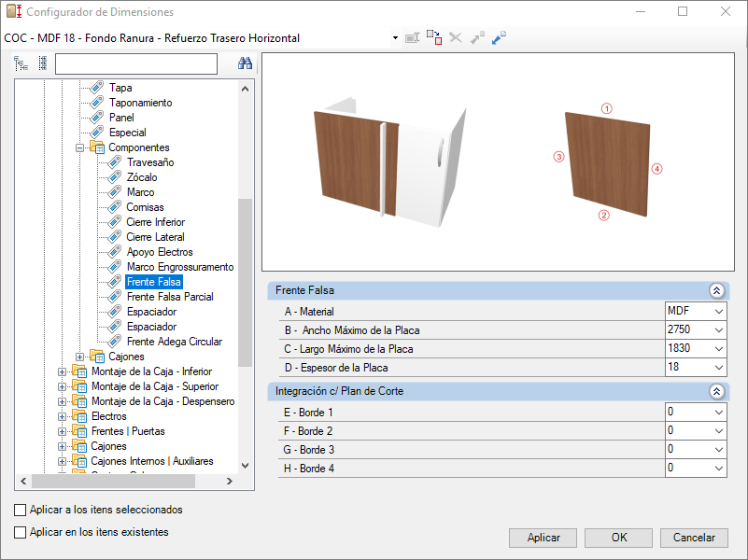Click the expand tree icon beside search box
The image size is (748, 560).
point(21,63)
